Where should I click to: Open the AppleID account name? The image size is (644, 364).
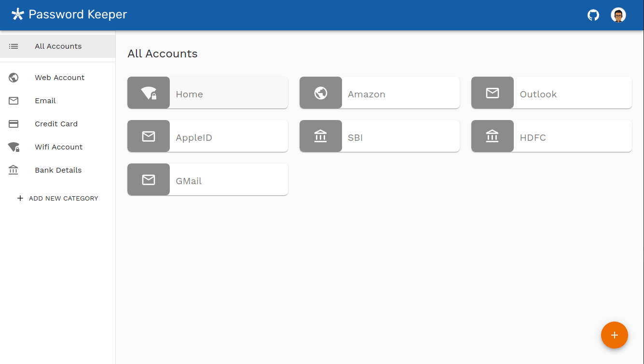coord(194,138)
